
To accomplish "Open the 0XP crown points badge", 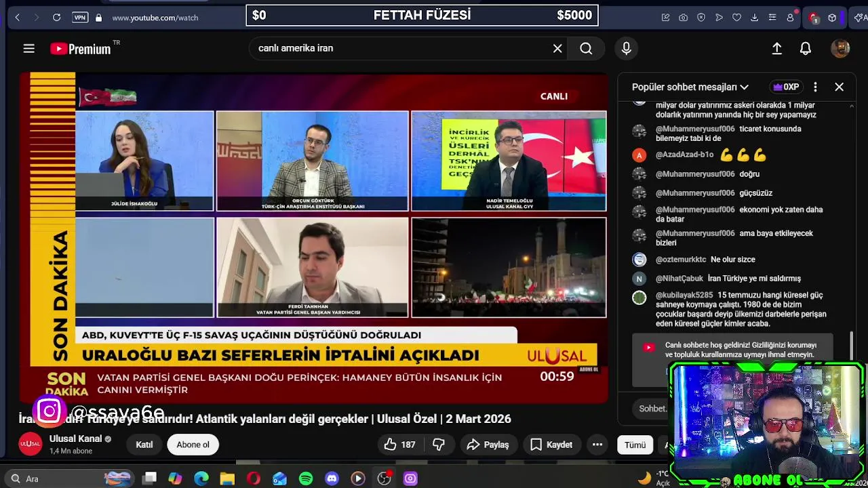I will (786, 87).
